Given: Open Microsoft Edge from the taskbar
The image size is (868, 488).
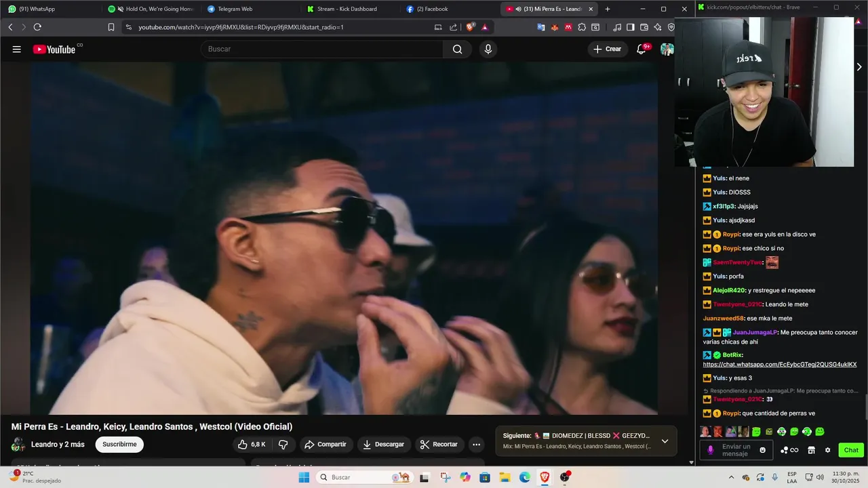Looking at the screenshot, I should [525, 477].
